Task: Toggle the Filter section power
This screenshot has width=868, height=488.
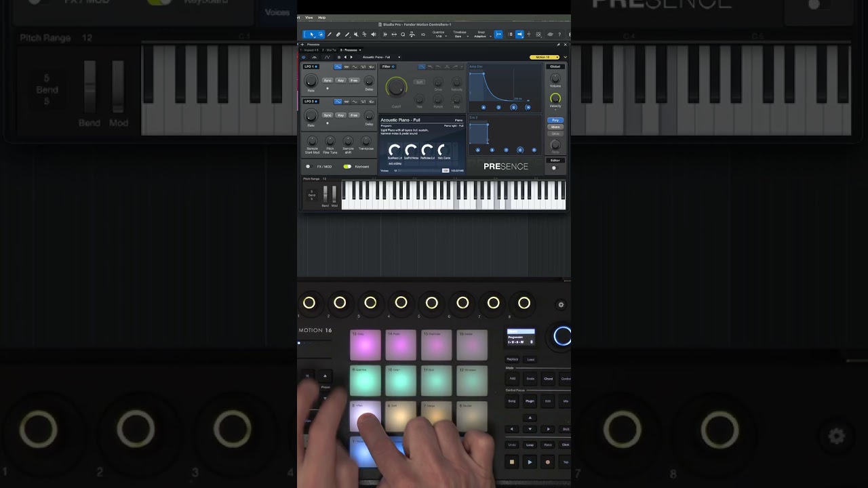Action: (393, 66)
